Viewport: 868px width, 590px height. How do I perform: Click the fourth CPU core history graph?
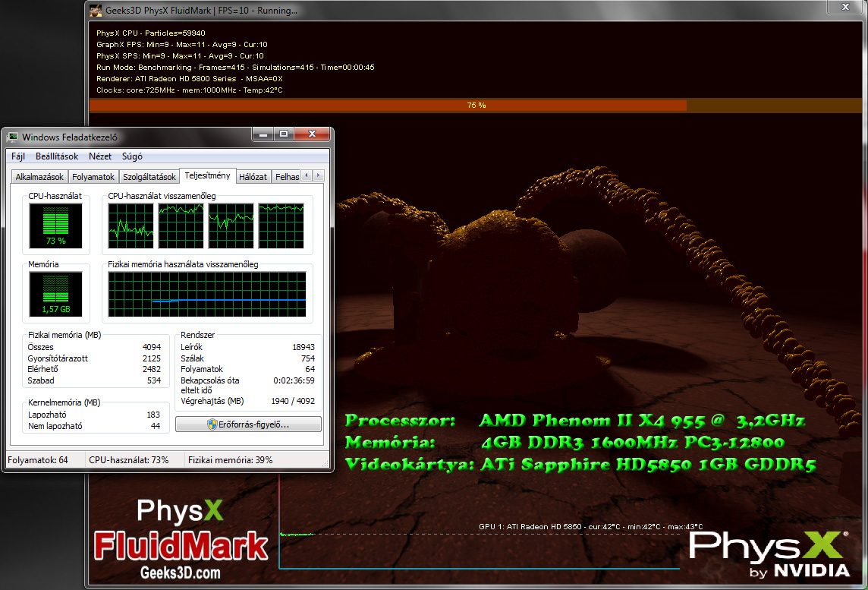[x=281, y=226]
